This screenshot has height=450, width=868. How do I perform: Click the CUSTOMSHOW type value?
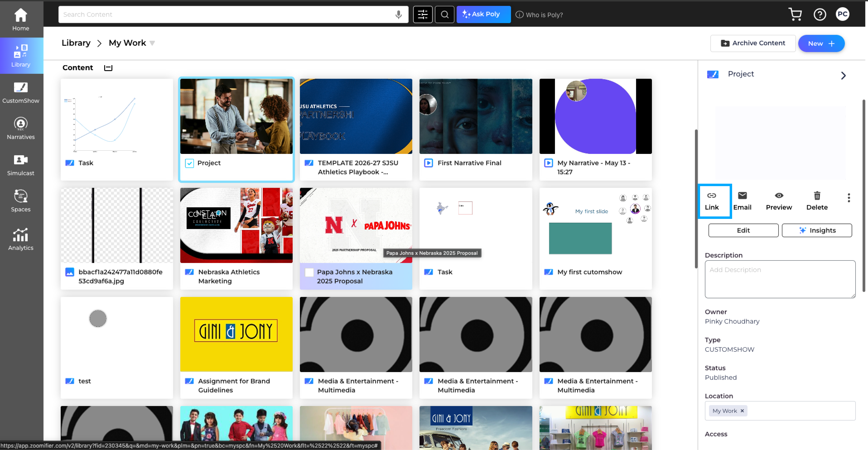point(730,349)
